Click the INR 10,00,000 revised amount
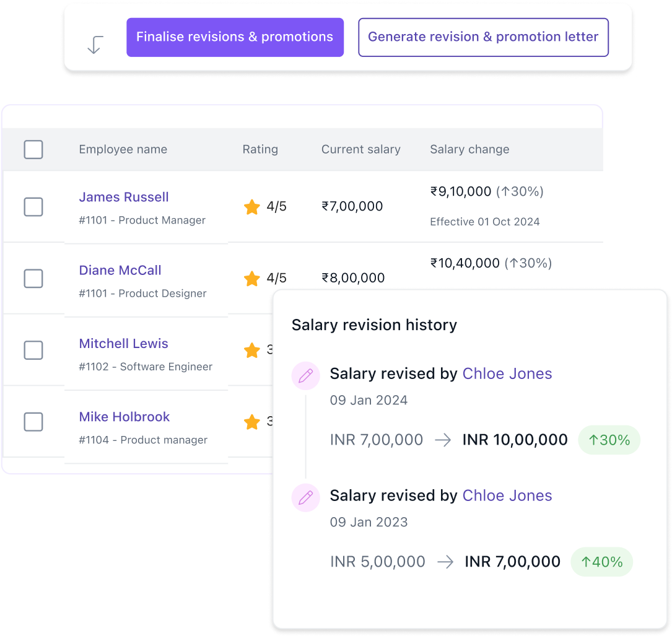This screenshot has height=636, width=672. coord(515,440)
